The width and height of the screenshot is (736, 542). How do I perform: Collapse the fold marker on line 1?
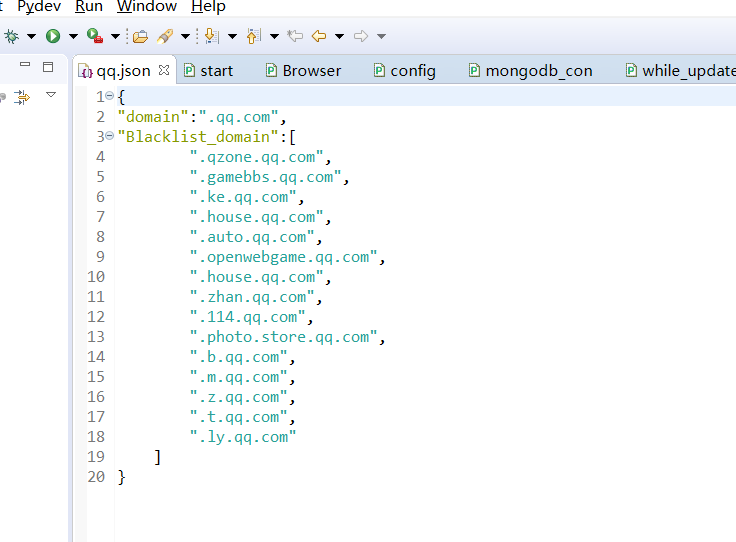pos(109,96)
